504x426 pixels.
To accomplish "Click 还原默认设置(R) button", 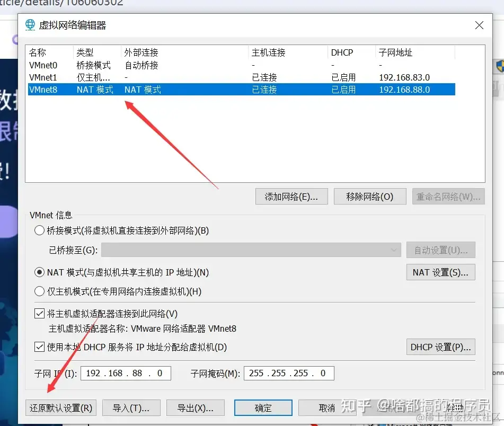I will point(61,407).
